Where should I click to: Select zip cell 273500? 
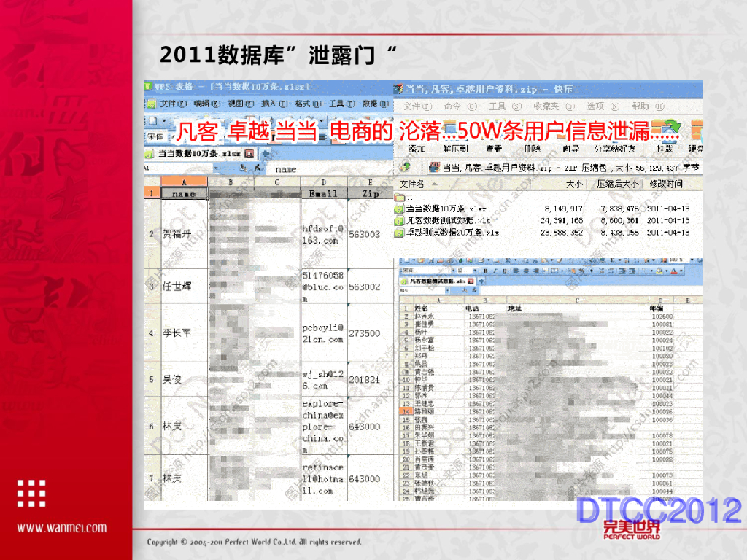click(x=370, y=332)
